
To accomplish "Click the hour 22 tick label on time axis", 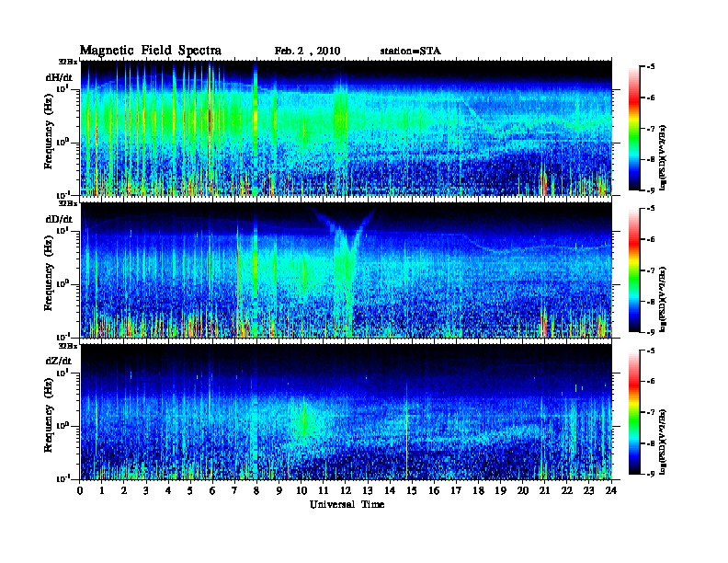I will pos(566,490).
